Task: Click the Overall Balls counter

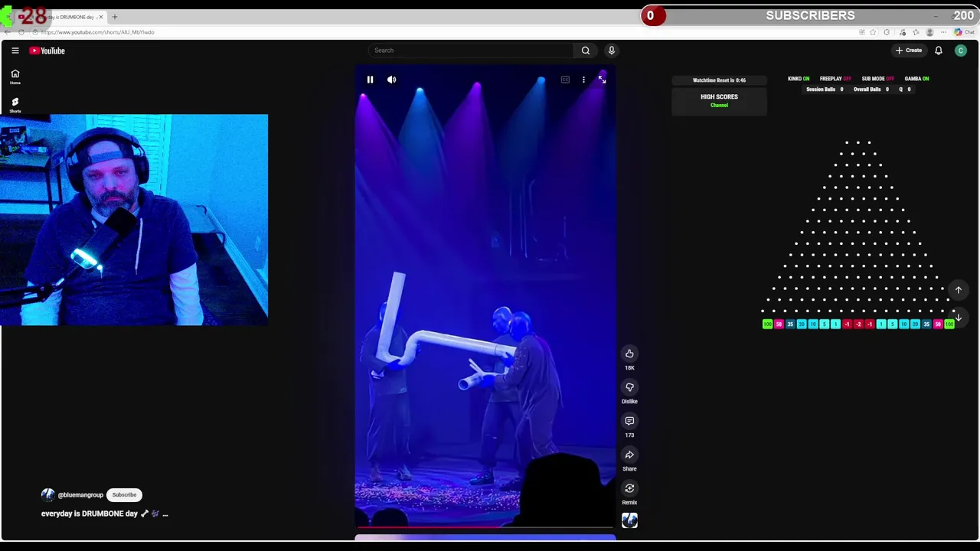Action: [871, 90]
